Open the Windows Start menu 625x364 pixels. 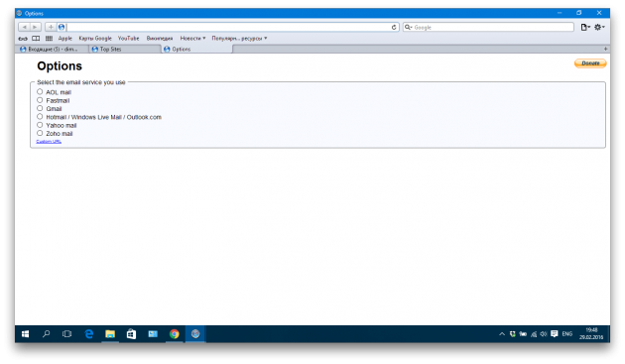pyautogui.click(x=25, y=334)
